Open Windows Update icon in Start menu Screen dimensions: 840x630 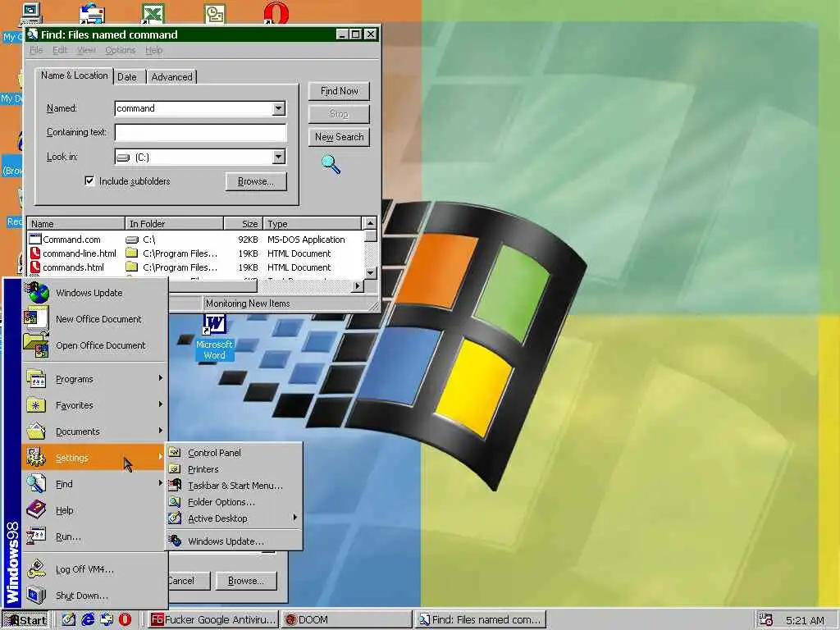[x=38, y=293]
